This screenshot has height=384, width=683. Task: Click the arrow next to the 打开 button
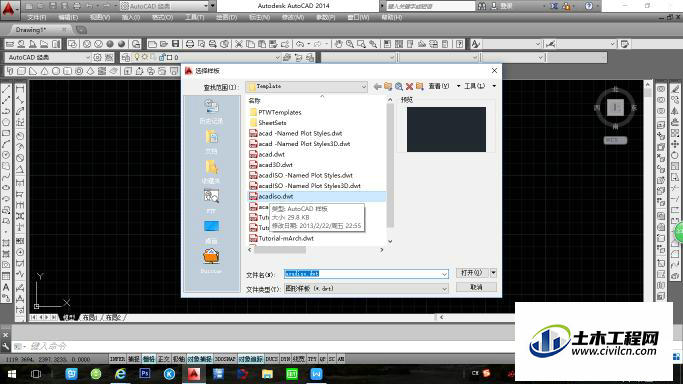[x=494, y=273]
